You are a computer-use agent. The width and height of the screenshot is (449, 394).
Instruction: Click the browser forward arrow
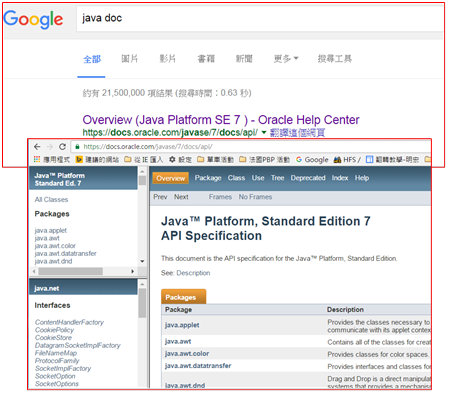pos(50,147)
